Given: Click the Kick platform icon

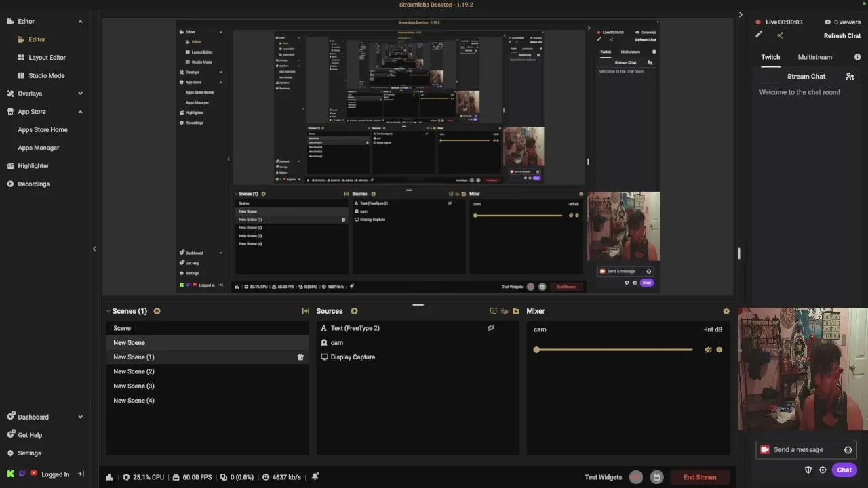Looking at the screenshot, I should [x=10, y=474].
